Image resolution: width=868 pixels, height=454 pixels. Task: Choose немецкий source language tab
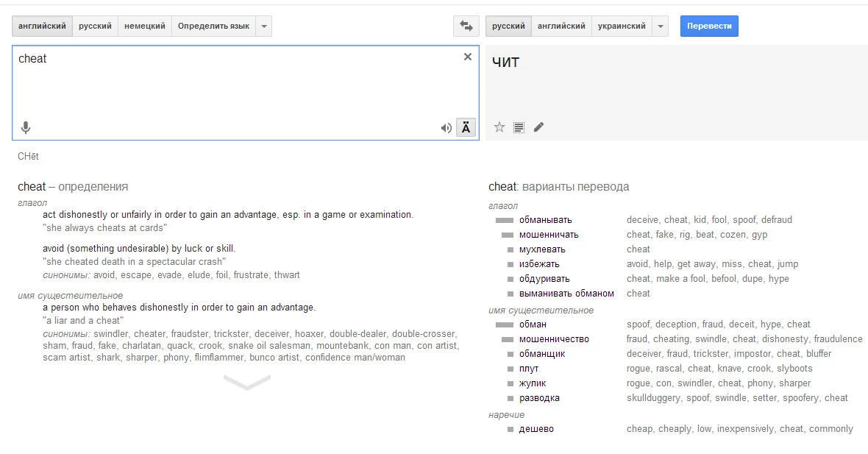tap(144, 26)
